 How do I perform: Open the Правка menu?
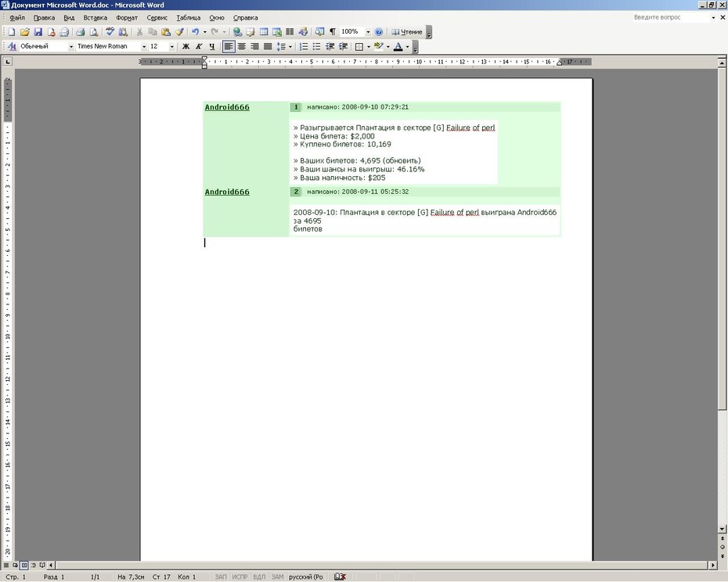pos(44,18)
